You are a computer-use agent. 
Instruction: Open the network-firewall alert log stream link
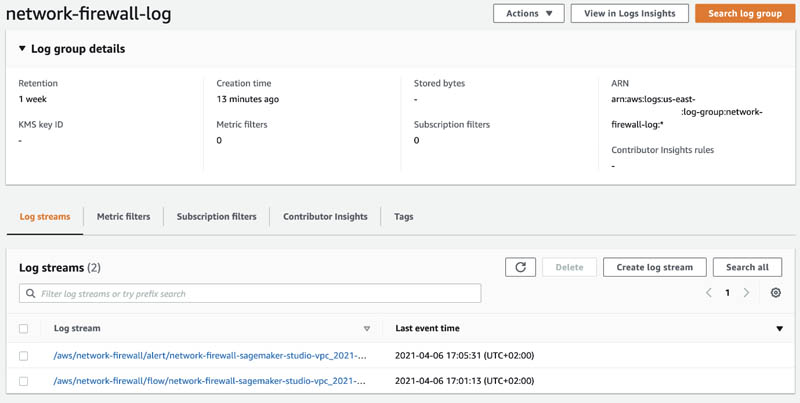pyautogui.click(x=210, y=356)
